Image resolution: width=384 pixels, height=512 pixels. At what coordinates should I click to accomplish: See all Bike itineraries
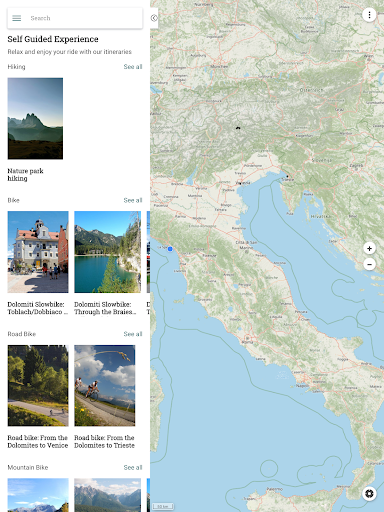[x=133, y=200]
